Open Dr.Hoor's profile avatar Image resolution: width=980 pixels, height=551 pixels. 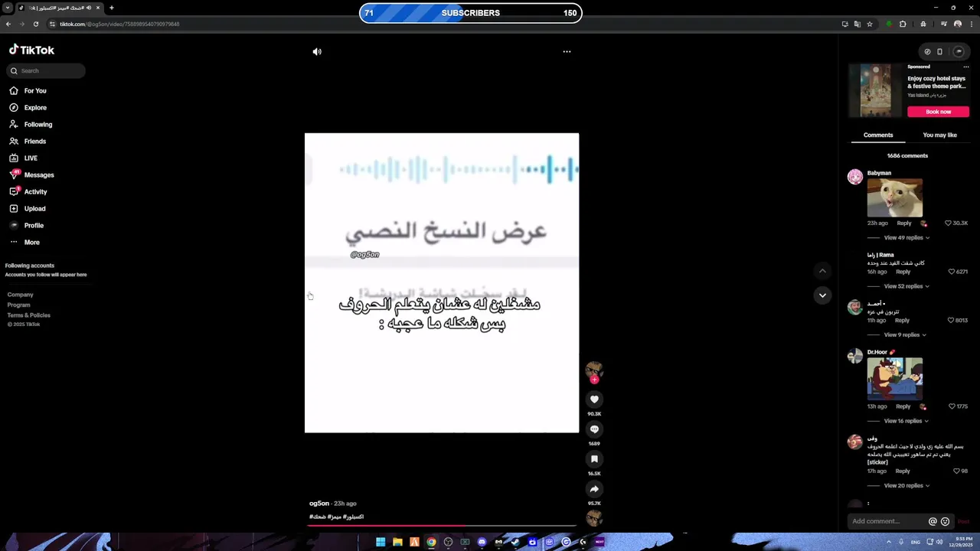click(x=855, y=356)
